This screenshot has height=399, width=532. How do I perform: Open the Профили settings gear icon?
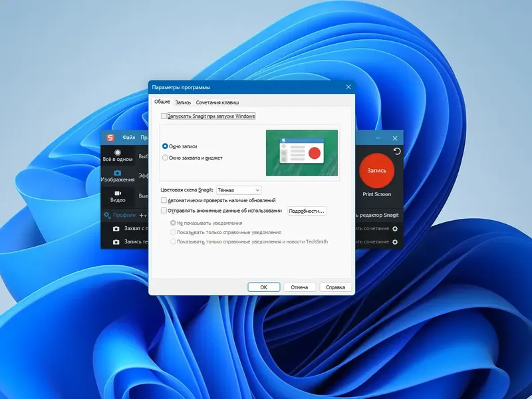[x=107, y=215]
